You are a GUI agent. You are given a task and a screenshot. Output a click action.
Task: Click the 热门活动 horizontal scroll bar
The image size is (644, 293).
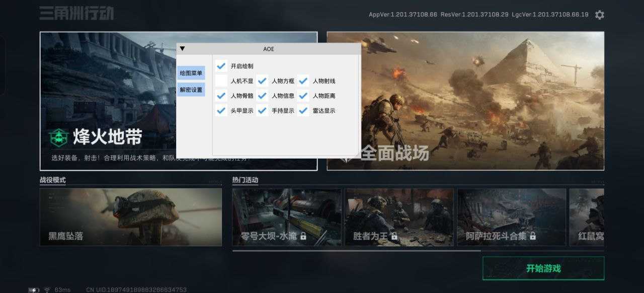coord(356,250)
